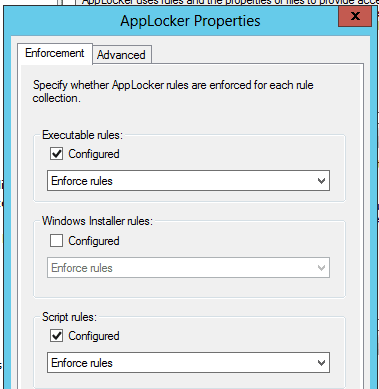Click the 'Executable rules:' group heading
Image resolution: width=379 pixels, height=389 pixels.
coord(82,135)
